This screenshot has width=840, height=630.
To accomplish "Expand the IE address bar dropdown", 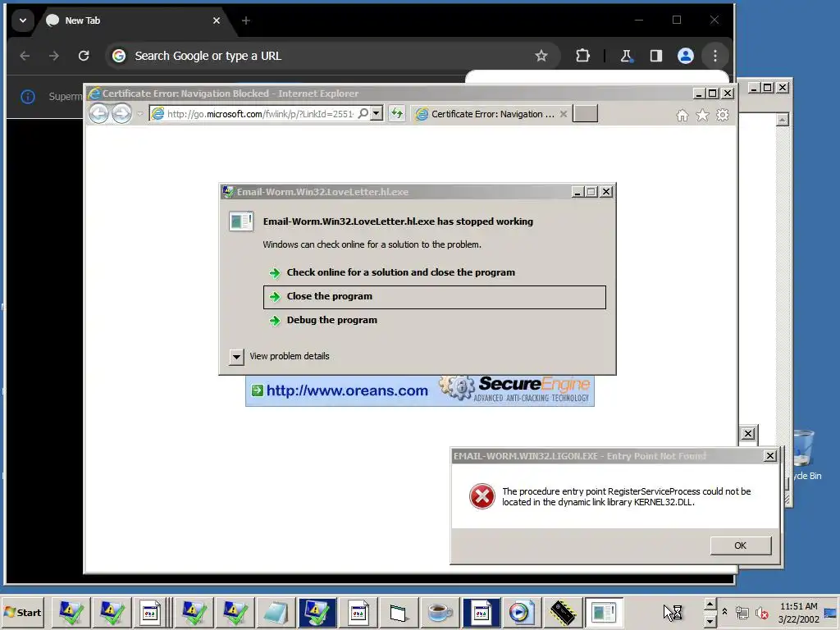I will click(377, 113).
